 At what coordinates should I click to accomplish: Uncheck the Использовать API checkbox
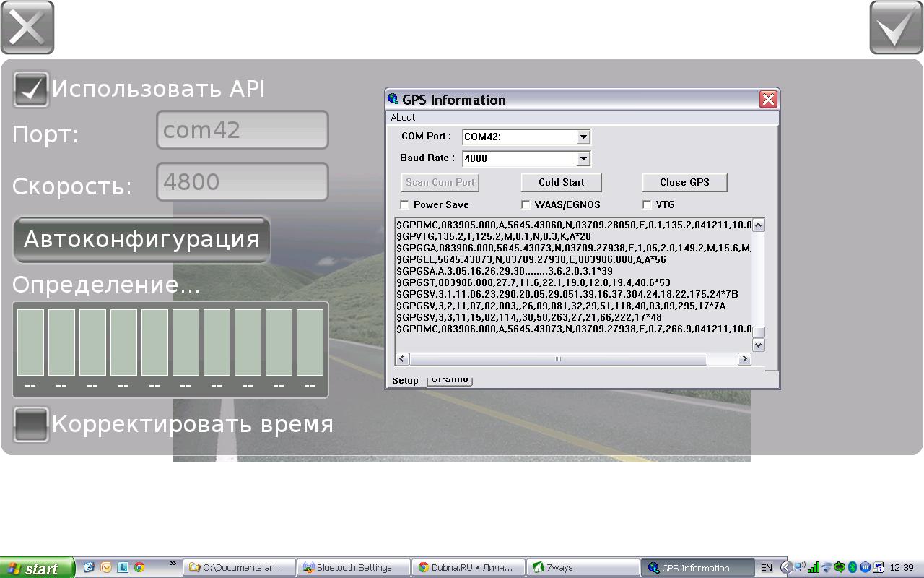(31, 89)
